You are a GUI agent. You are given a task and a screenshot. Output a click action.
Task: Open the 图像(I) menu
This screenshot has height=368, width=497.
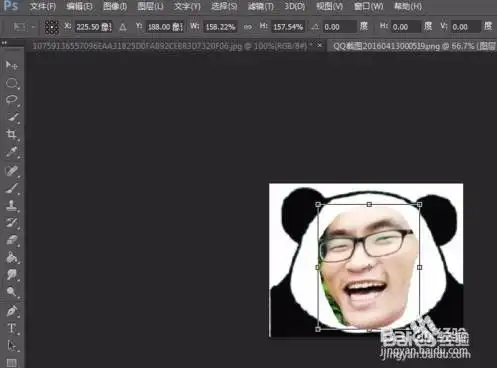[x=115, y=6]
